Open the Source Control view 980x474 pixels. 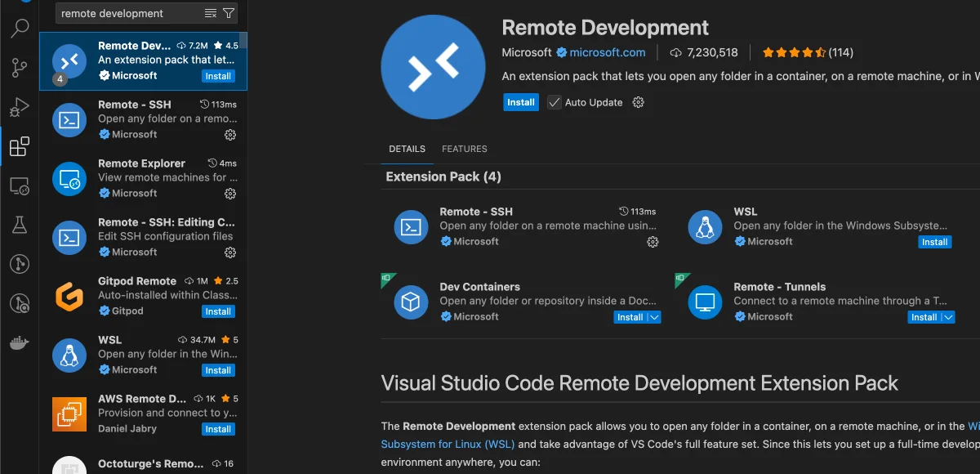[20, 68]
